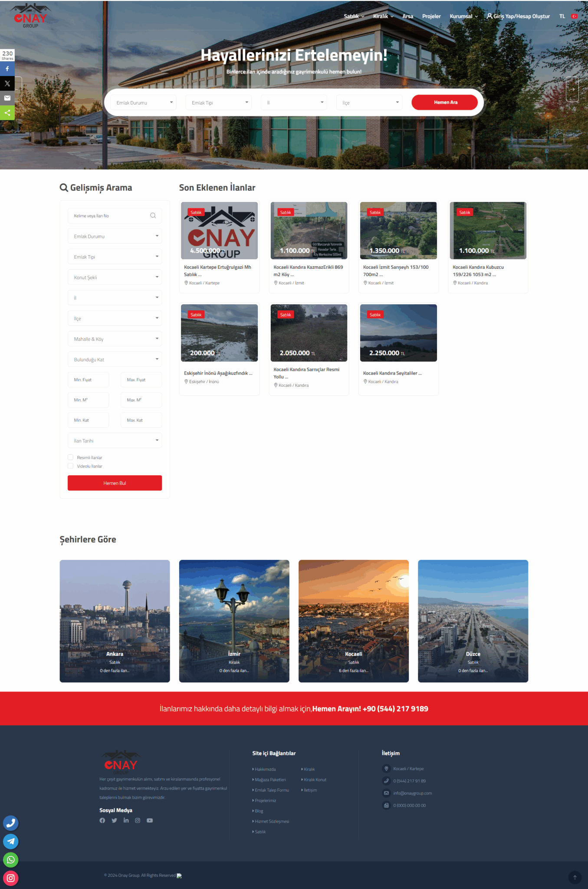This screenshot has height=889, width=588.
Task: Open footer Facebook social icon
Action: click(x=102, y=820)
